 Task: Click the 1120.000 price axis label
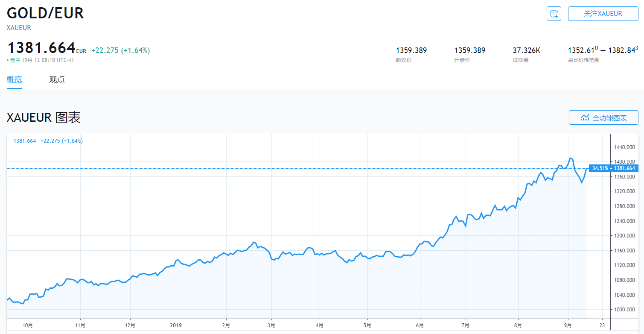(625, 265)
